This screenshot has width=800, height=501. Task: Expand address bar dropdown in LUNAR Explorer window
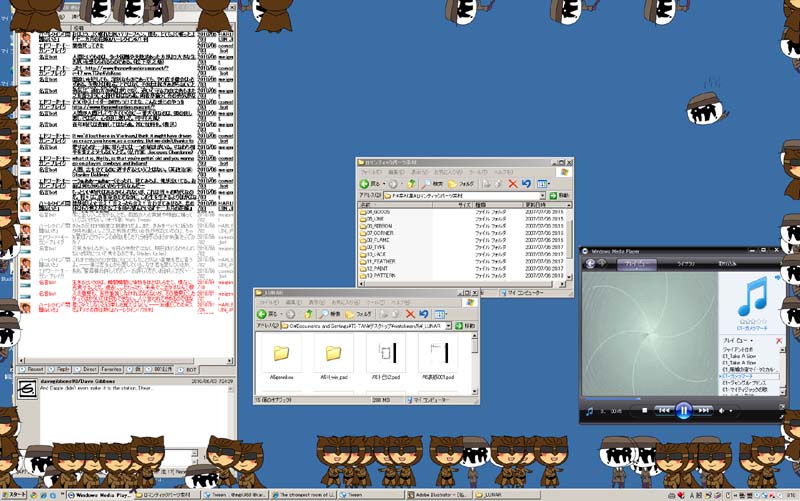pos(448,325)
